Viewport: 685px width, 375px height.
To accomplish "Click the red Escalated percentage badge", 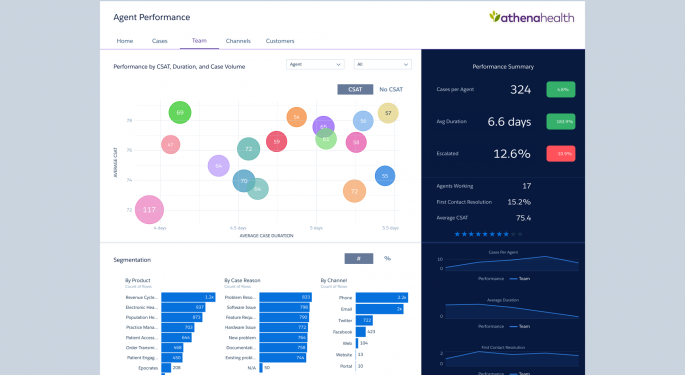I will tap(561, 154).
